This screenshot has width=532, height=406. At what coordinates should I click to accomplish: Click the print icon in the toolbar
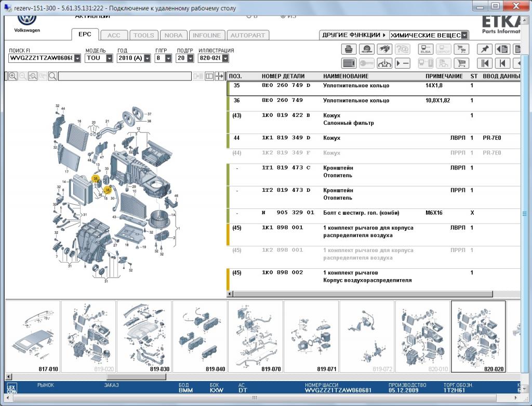349,49
